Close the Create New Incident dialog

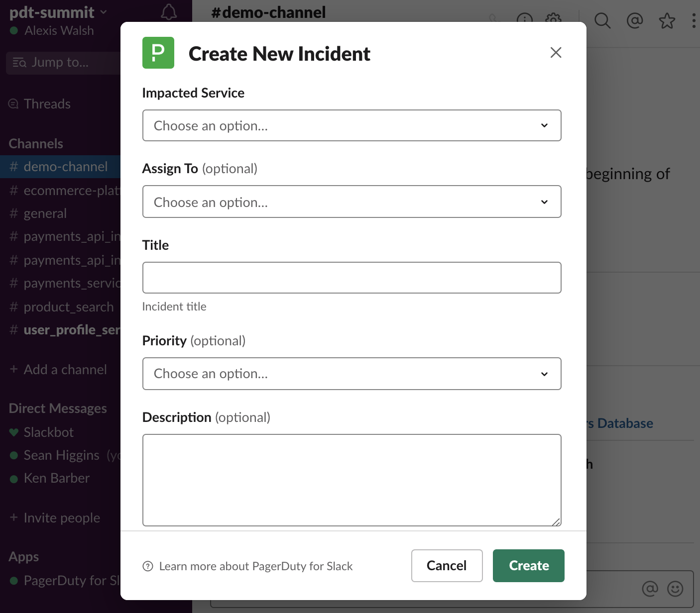click(556, 53)
